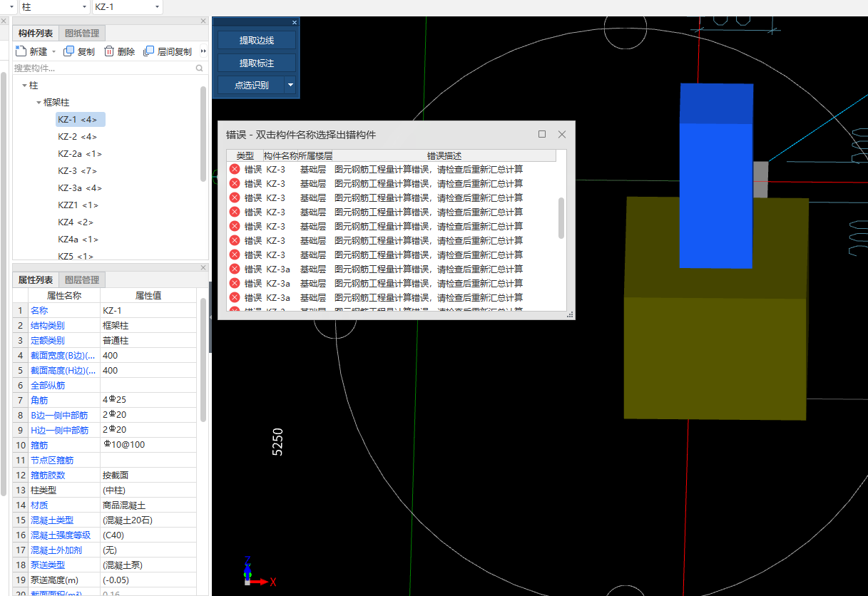Viewport: 868px width, 596px height.
Task: Click the 提取标注 button
Action: (257, 63)
